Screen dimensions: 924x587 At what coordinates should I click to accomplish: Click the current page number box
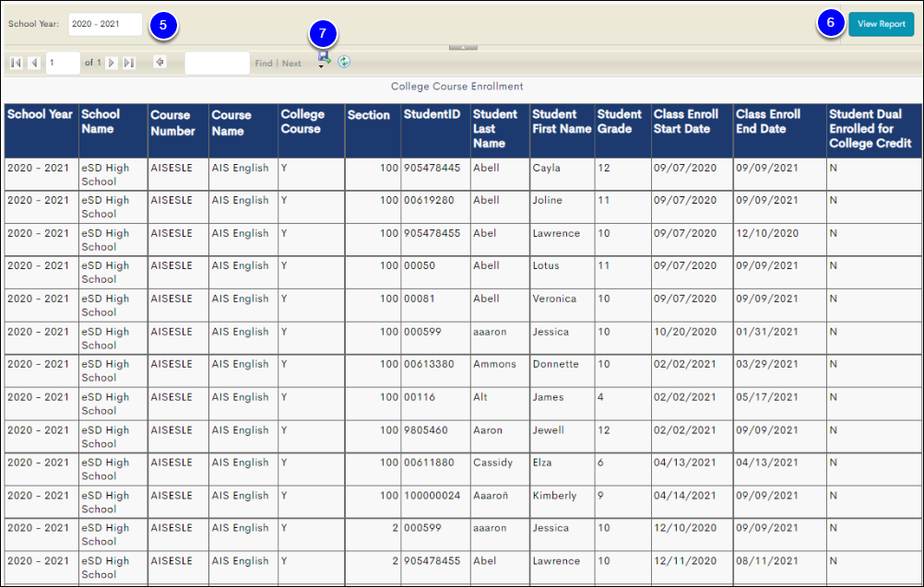[x=63, y=63]
